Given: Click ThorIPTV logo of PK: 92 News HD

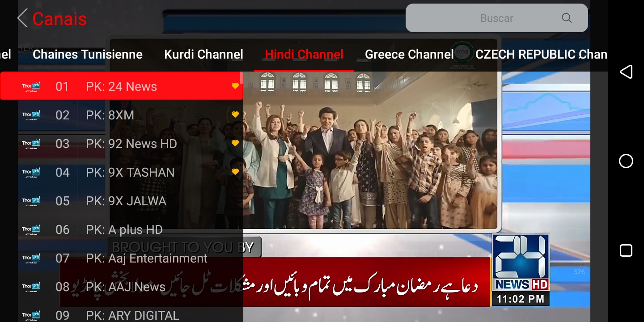Looking at the screenshot, I should click(31, 144).
